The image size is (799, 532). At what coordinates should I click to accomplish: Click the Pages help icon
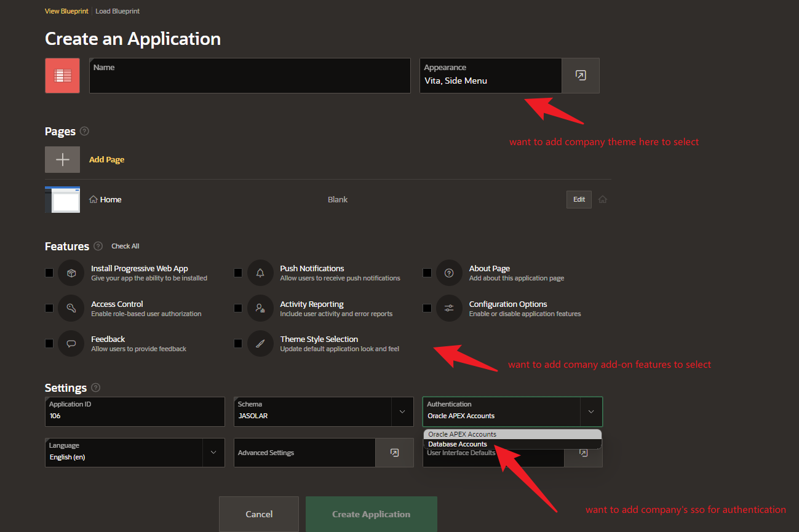point(84,131)
